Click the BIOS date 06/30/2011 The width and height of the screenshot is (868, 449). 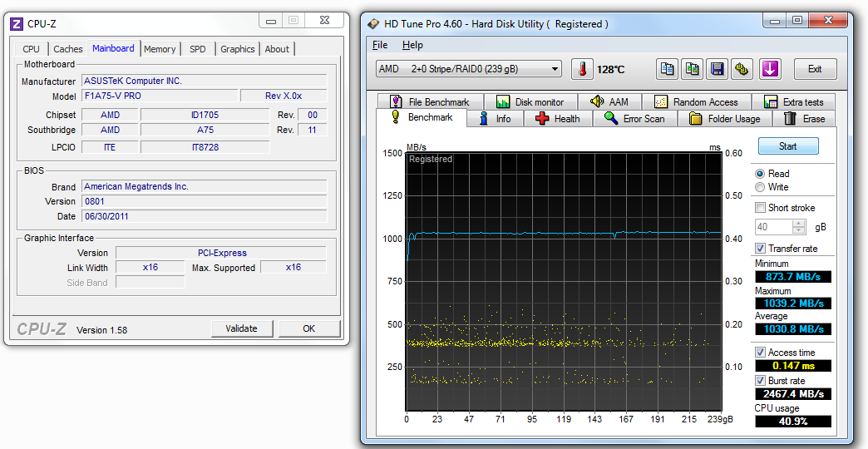[205, 216]
